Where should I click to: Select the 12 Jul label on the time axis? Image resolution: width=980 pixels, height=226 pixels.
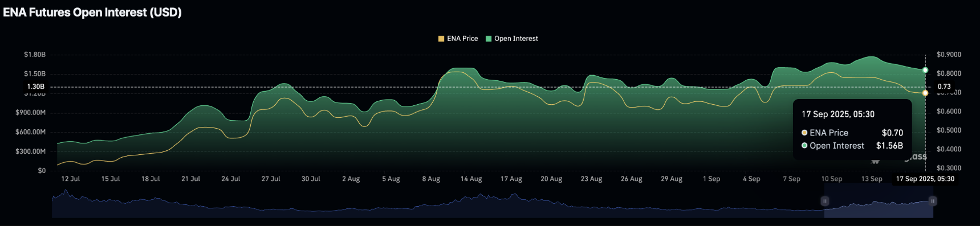(x=71, y=179)
